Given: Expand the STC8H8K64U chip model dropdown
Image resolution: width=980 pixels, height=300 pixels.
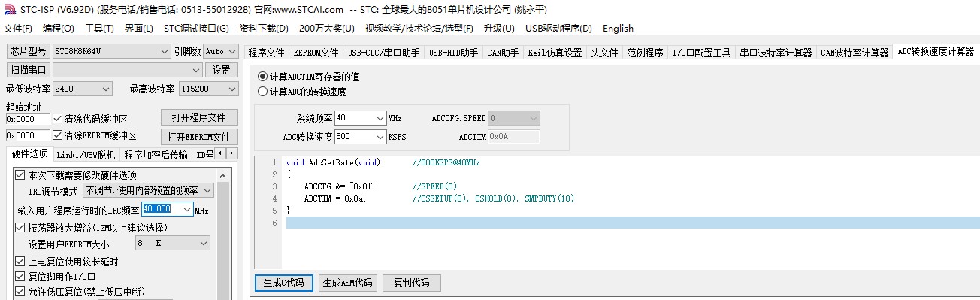Looking at the screenshot, I should coord(165,51).
